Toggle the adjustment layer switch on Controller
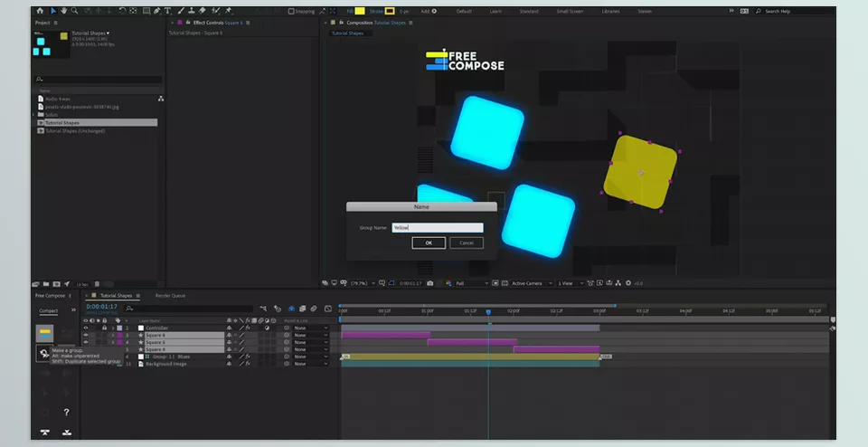The image size is (868, 447). pyautogui.click(x=267, y=328)
